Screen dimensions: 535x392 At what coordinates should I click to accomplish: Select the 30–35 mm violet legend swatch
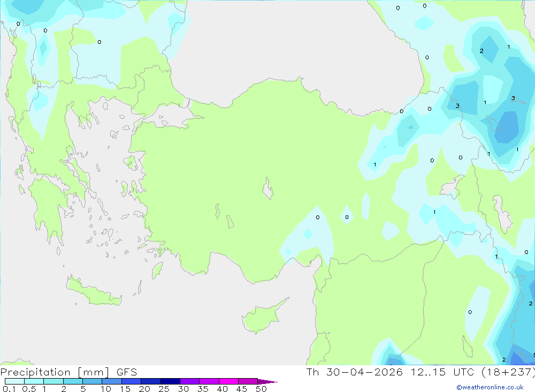190,381
